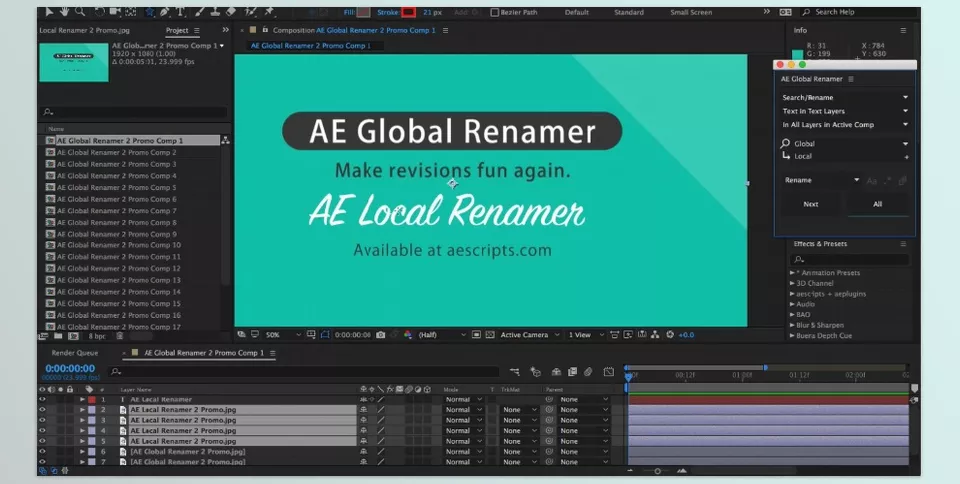The height and width of the screenshot is (484, 960).
Task: Select the Puppet Pin tool
Action: click(269, 12)
